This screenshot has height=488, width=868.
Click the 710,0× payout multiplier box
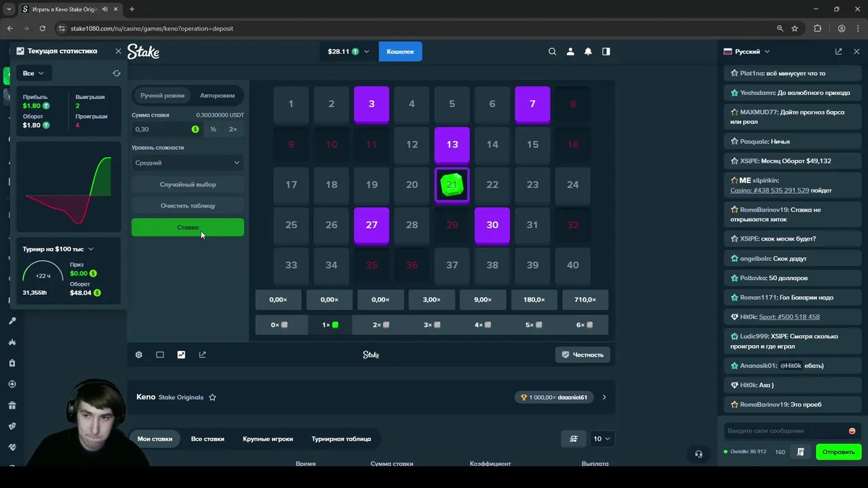(x=585, y=300)
